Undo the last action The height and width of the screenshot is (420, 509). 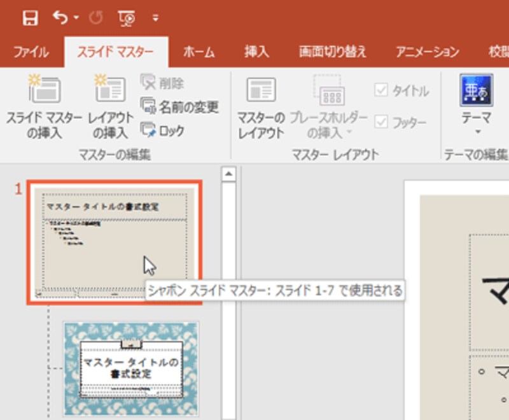click(59, 18)
